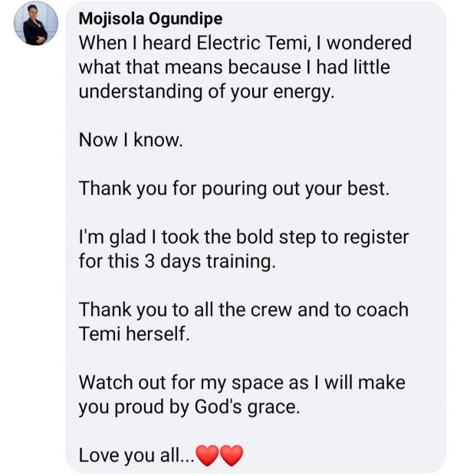Click the word "coach" in the comment

[383, 310]
